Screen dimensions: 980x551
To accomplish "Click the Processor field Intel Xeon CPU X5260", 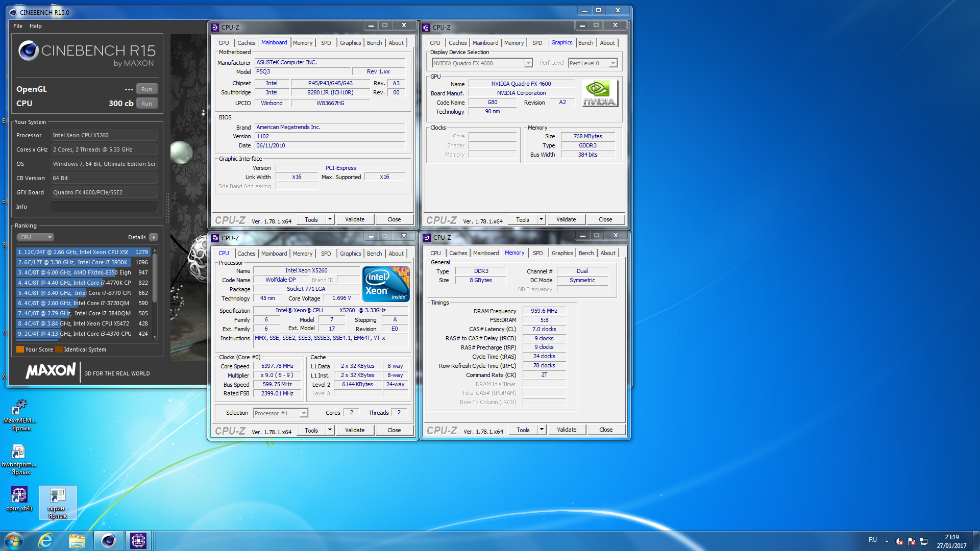I will tap(104, 135).
